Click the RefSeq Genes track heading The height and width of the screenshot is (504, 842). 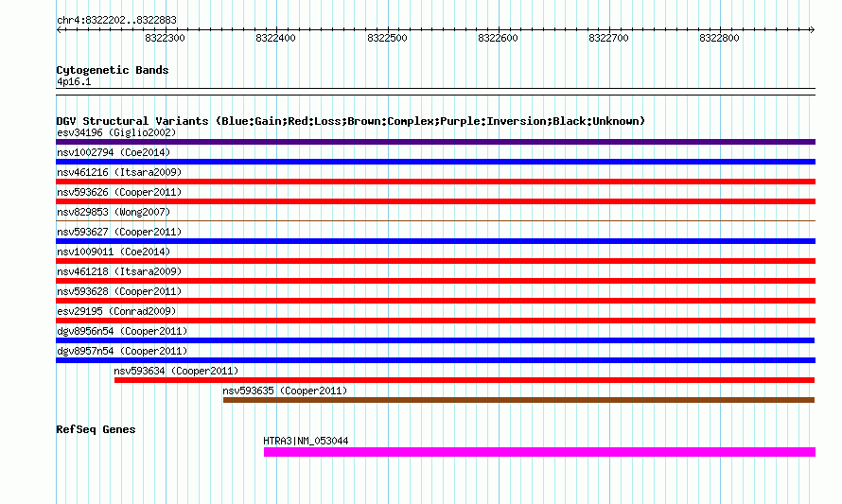96,429
